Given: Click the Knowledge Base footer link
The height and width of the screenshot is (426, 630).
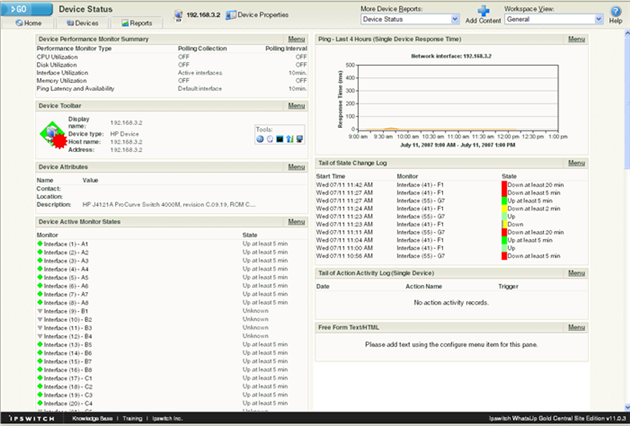Looking at the screenshot, I should click(x=92, y=418).
